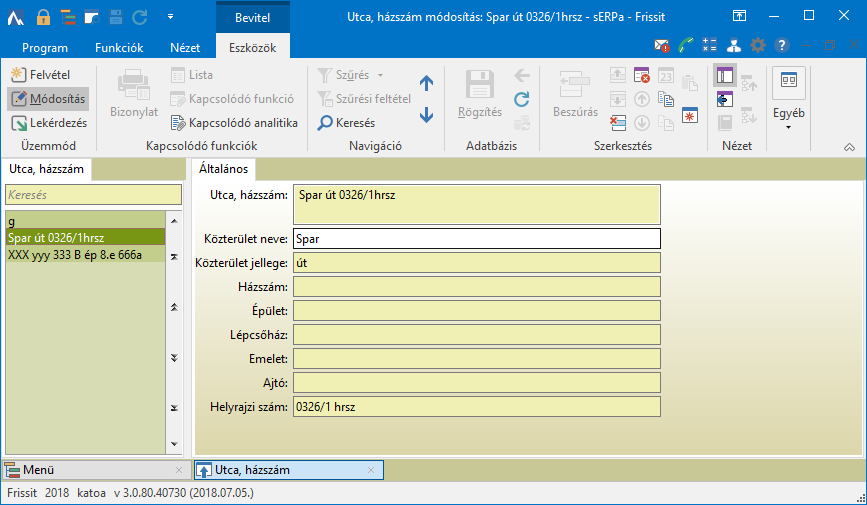This screenshot has width=867, height=505.
Task: Move to next record with down arrow
Action: pos(427,115)
